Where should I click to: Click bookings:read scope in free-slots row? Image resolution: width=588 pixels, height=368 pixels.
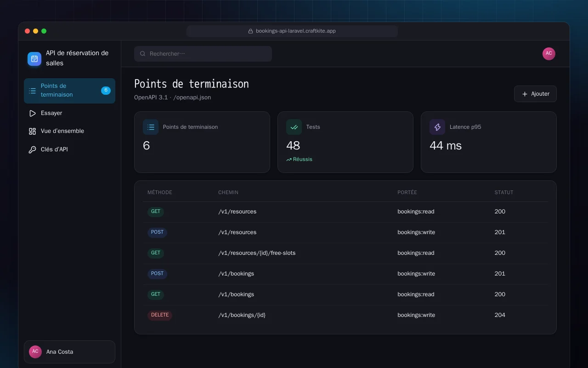tap(416, 253)
